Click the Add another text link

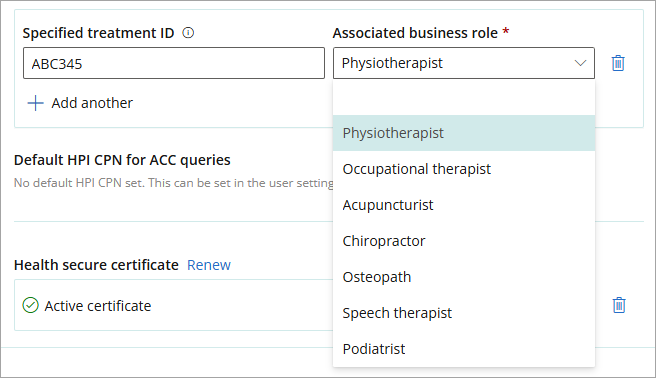tap(92, 103)
